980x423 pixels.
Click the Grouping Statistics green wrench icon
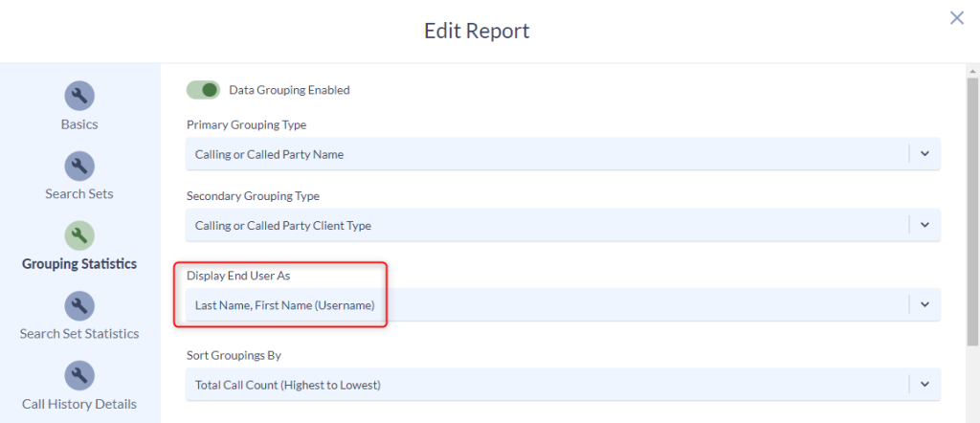coord(79,235)
